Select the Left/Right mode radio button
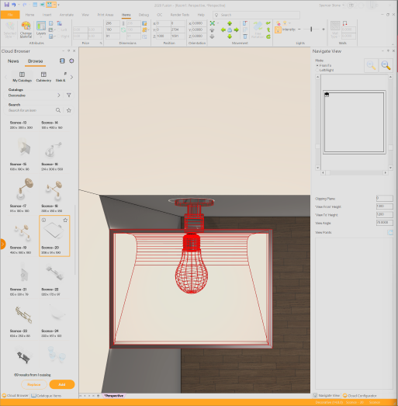Viewport: 398px width, 406px height. pyautogui.click(x=317, y=70)
